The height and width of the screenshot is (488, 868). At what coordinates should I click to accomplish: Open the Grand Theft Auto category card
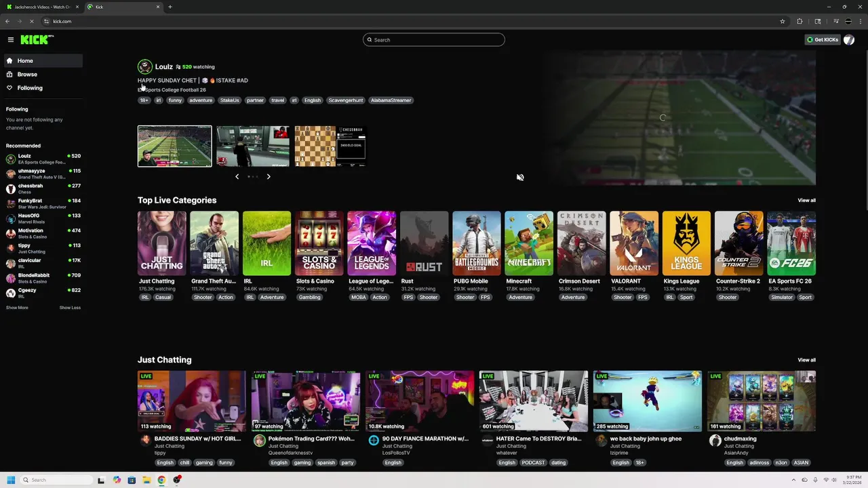(214, 243)
